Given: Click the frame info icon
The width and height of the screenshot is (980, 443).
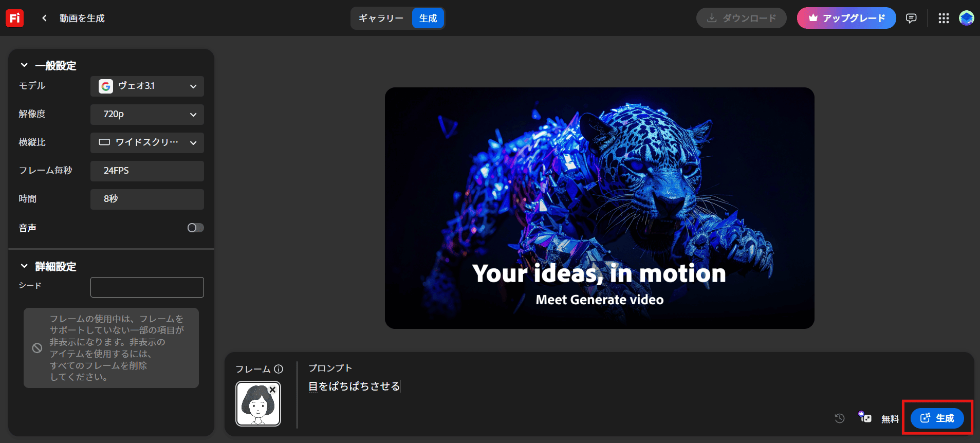Looking at the screenshot, I should [279, 369].
